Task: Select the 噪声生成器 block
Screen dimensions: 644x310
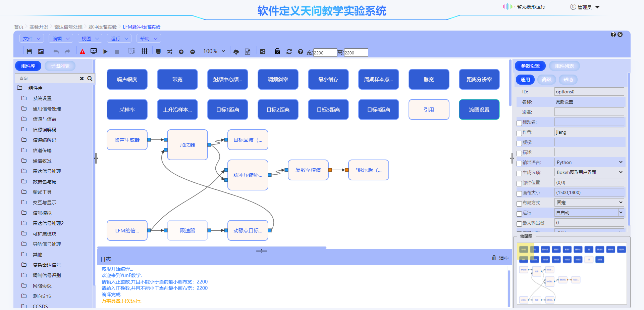Action: click(127, 140)
